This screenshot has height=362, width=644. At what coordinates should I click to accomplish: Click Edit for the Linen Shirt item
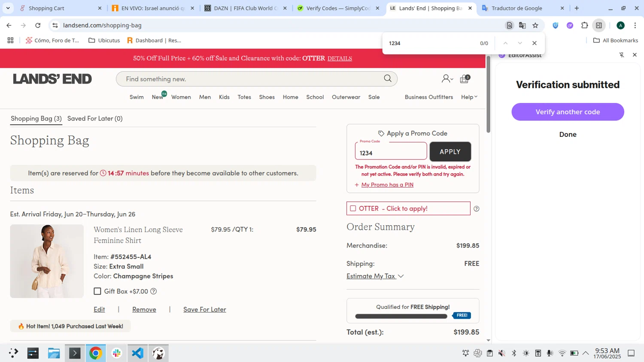(99, 309)
